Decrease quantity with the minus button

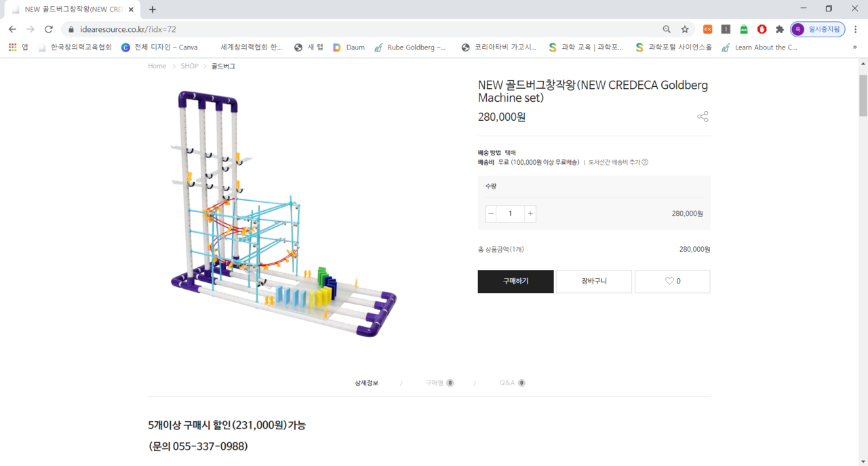pyautogui.click(x=491, y=214)
